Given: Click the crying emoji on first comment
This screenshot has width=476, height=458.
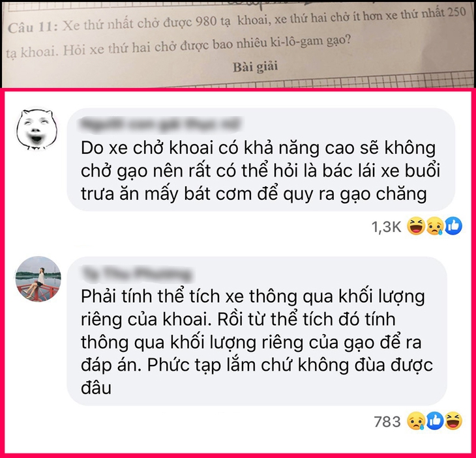Looking at the screenshot, I should click(x=435, y=226).
